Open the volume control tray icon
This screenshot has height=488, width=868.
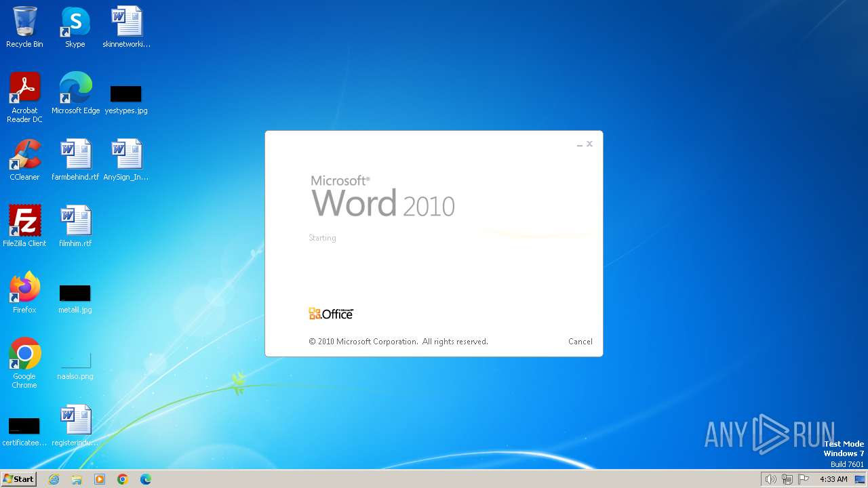pyautogui.click(x=770, y=479)
